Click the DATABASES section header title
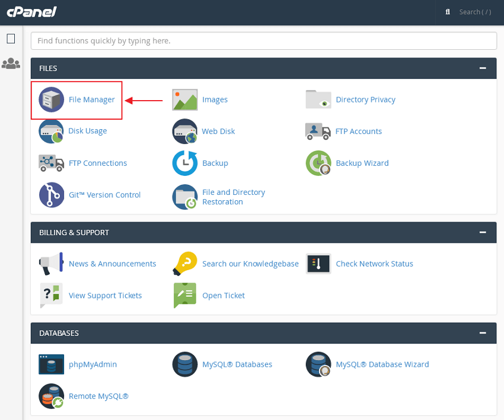504x420 pixels. click(x=59, y=334)
